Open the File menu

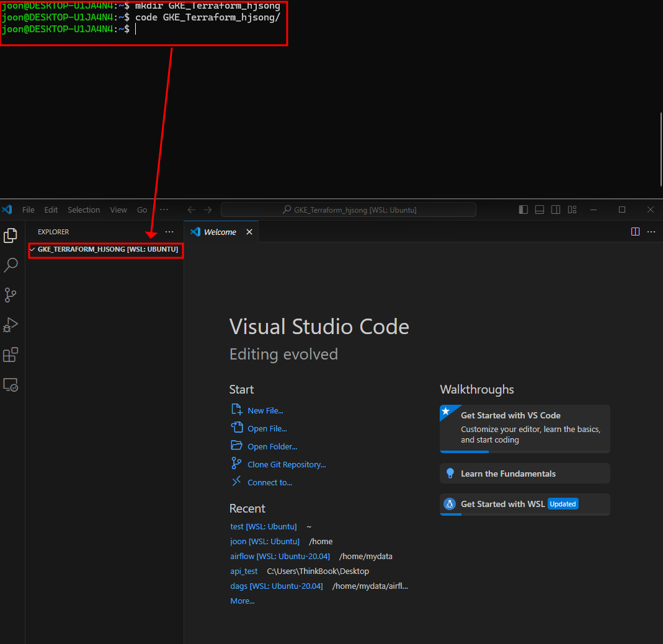pos(29,210)
